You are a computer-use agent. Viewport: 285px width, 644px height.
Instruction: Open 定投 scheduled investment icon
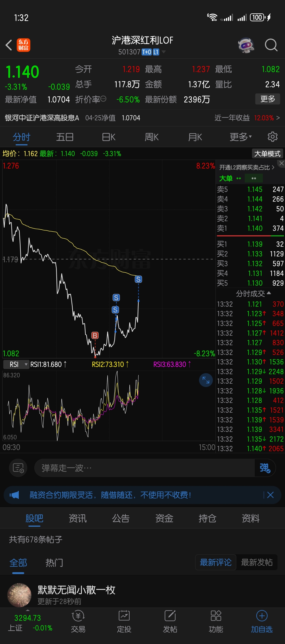(124, 622)
